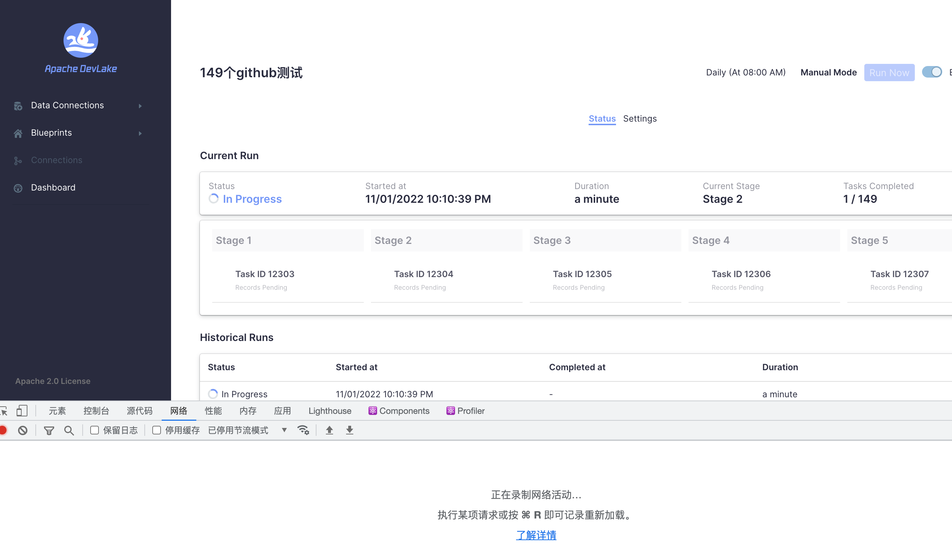Click the clear network log icon

pyautogui.click(x=23, y=430)
